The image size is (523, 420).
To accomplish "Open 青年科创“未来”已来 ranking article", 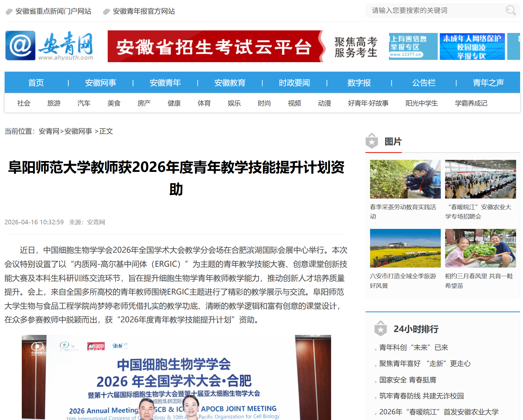I will click(x=414, y=348).
